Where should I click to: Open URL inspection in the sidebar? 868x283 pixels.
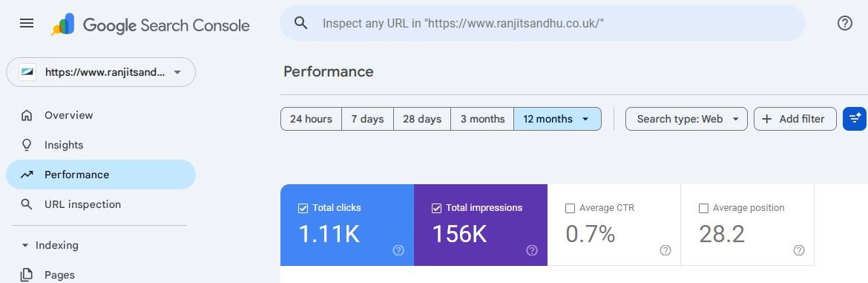coord(101,204)
